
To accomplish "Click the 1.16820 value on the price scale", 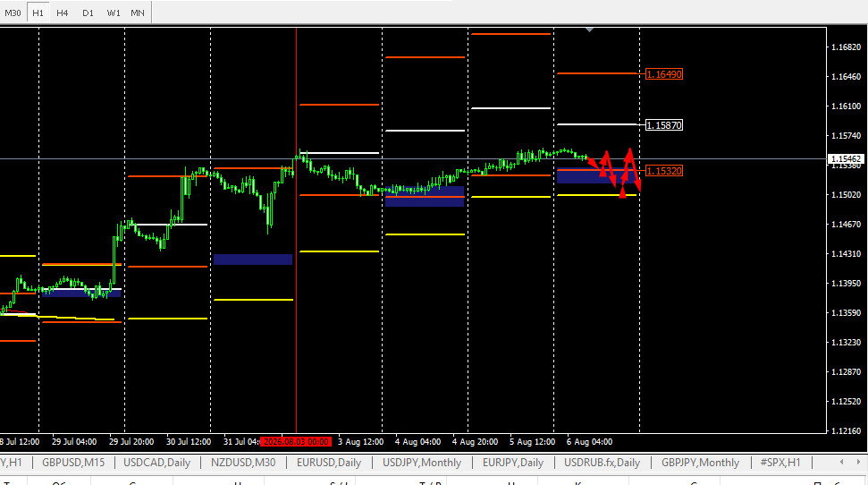I will point(847,47).
